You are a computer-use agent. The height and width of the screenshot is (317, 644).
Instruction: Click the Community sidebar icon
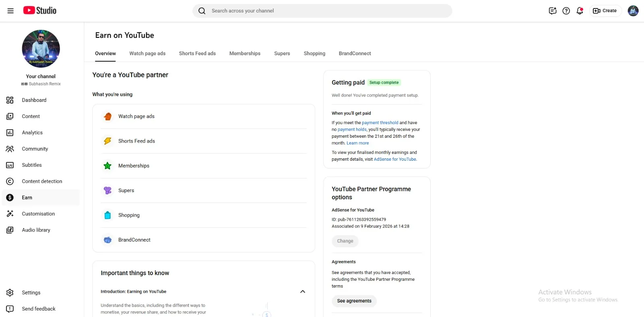point(10,149)
